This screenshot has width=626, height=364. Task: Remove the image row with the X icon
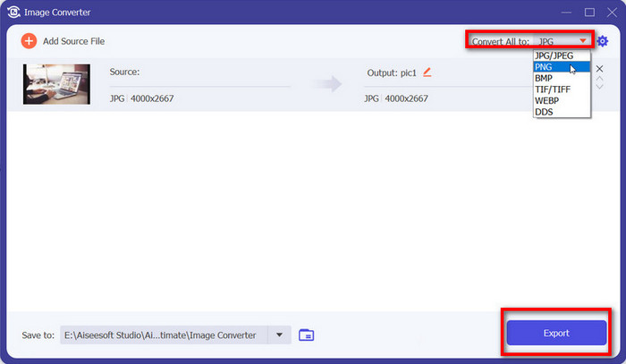tap(599, 69)
